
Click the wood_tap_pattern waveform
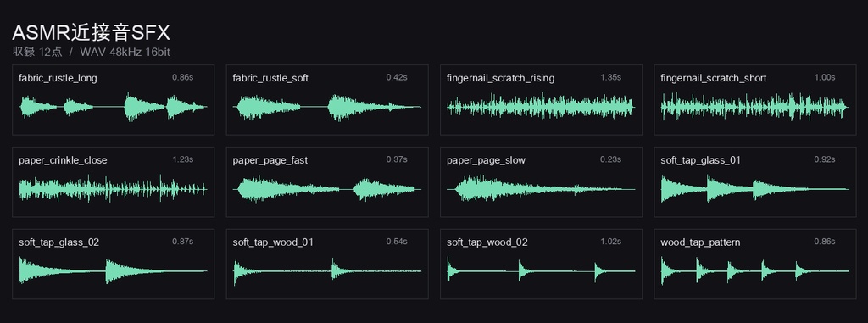755,271
